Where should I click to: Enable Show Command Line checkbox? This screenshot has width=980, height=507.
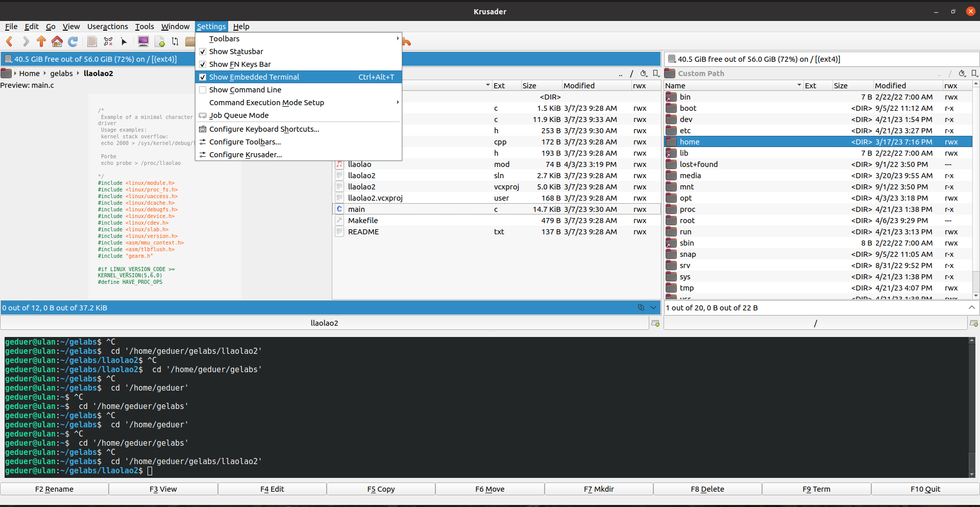pyautogui.click(x=203, y=90)
